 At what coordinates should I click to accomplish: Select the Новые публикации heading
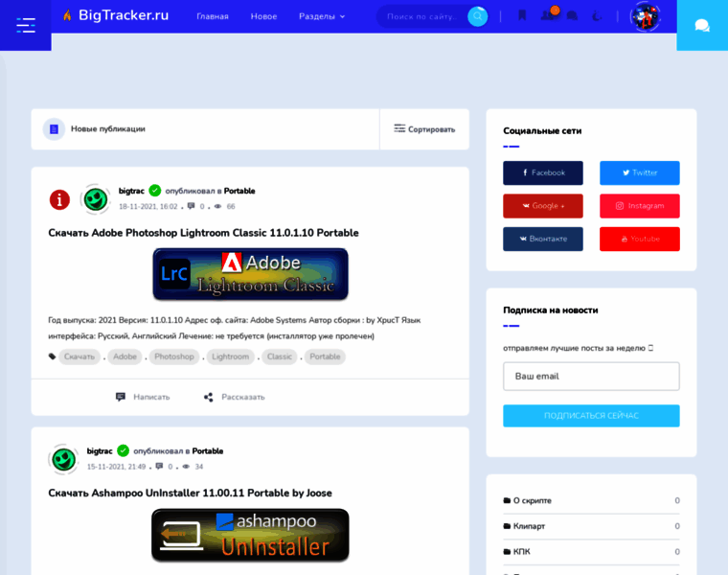(107, 129)
